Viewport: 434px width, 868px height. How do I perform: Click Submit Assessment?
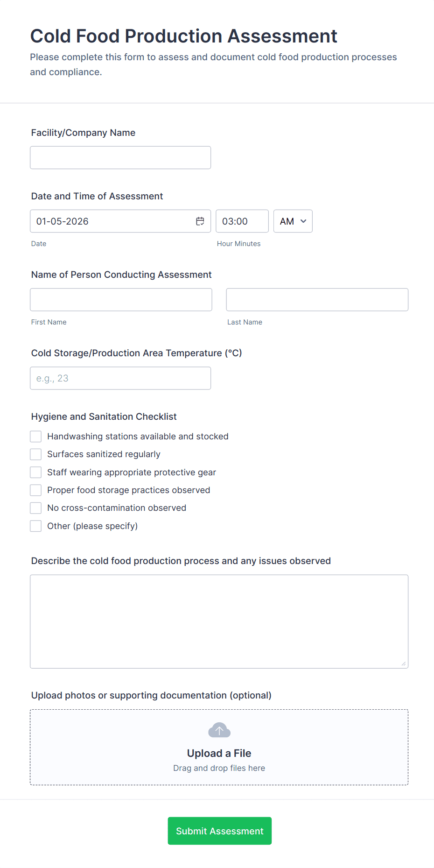coord(219,831)
